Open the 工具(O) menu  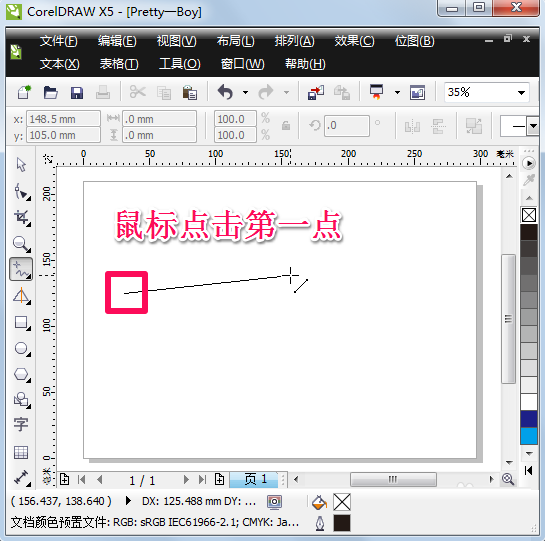point(179,64)
